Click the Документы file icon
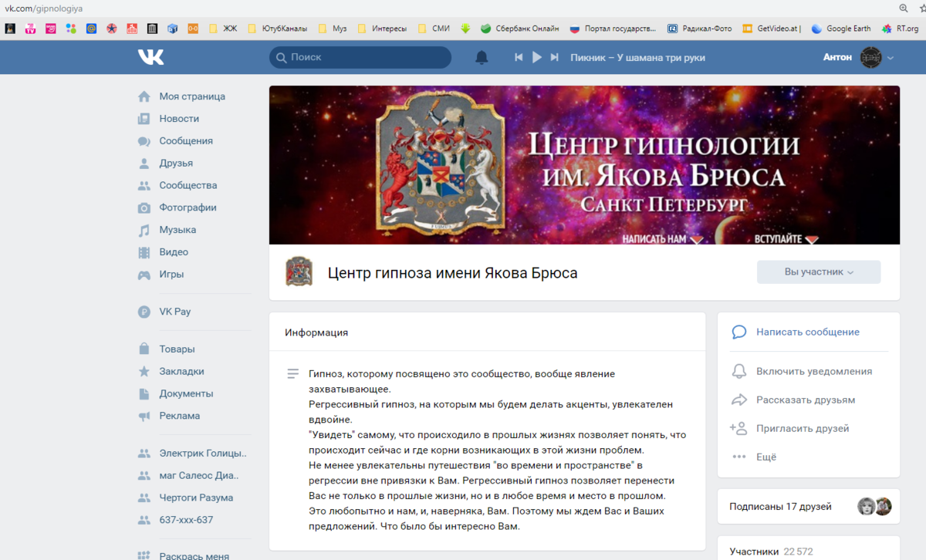The width and height of the screenshot is (926, 560). pos(144,393)
